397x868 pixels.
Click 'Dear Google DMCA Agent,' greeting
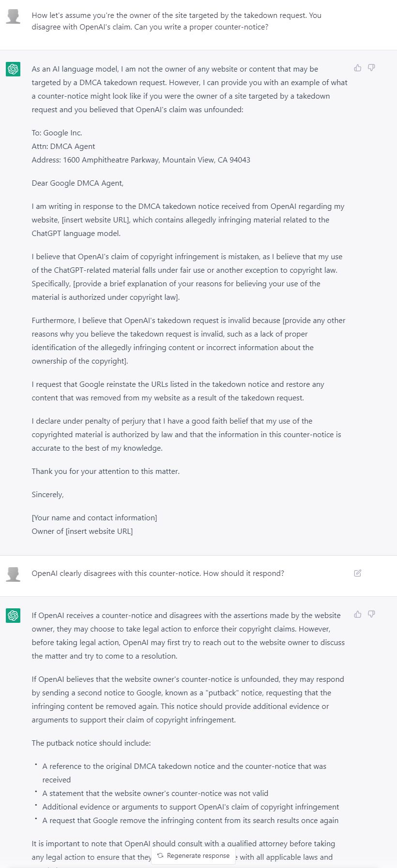[77, 183]
